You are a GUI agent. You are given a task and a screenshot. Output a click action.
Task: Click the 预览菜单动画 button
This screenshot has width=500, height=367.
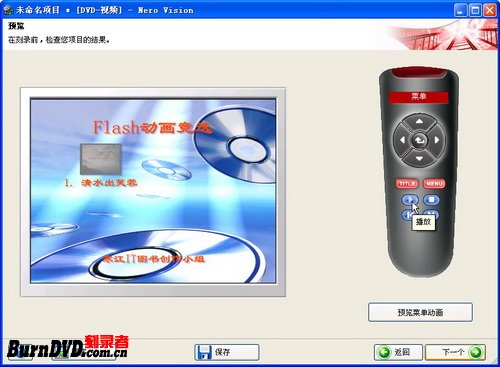point(420,312)
